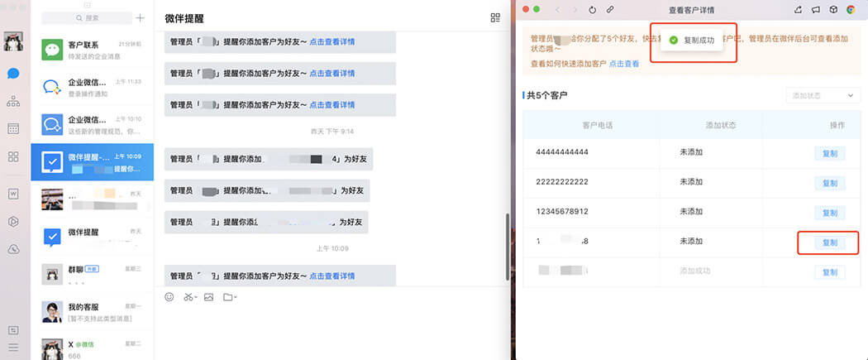
Task: Click 复制 for phone 44444444444
Action: [829, 153]
